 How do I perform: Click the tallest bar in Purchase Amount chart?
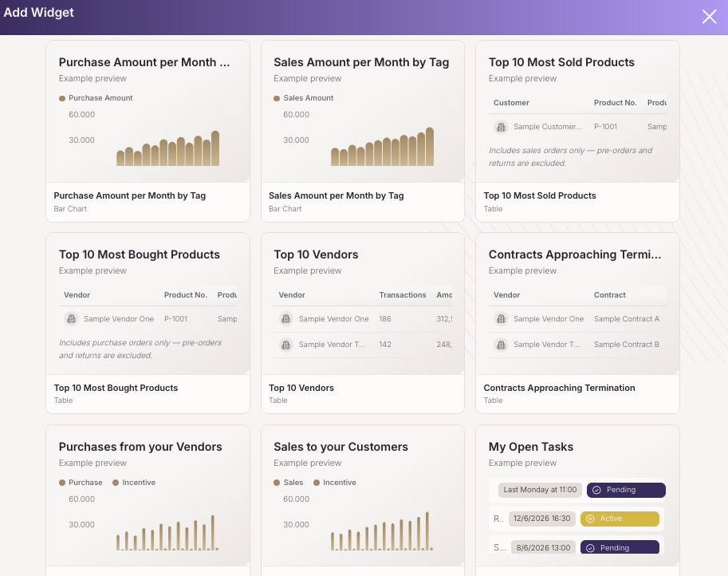[215, 148]
